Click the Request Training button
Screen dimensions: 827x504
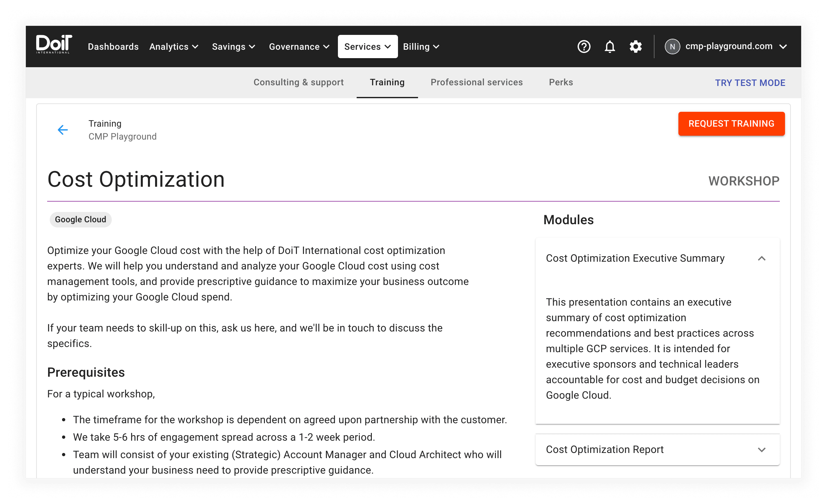tap(731, 124)
